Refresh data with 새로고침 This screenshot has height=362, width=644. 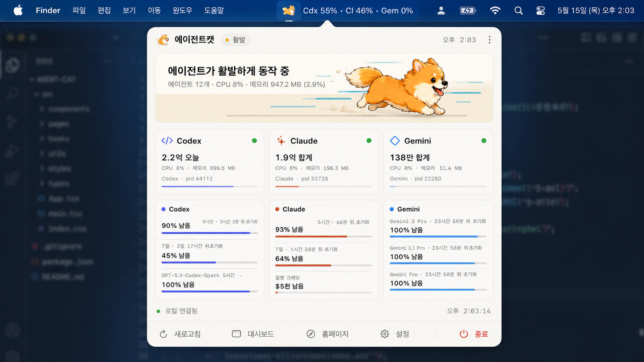point(180,334)
